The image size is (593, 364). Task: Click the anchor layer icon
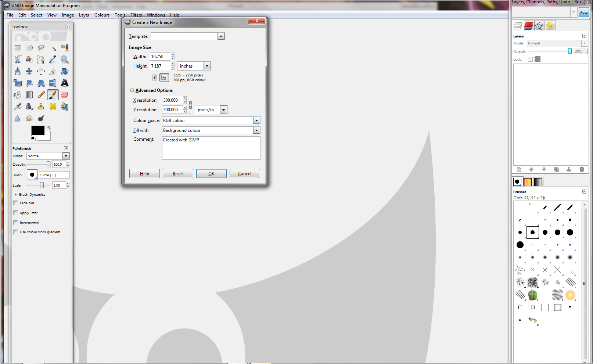click(x=569, y=169)
